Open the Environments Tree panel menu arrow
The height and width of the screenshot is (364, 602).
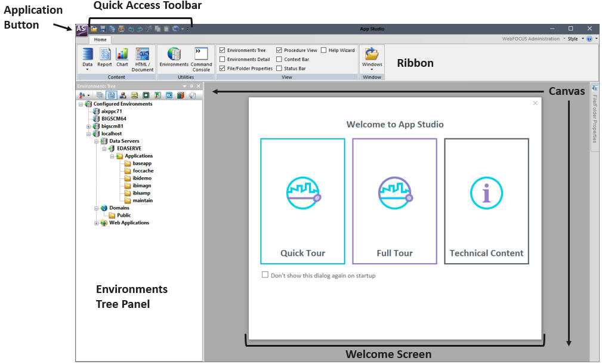[x=185, y=87]
